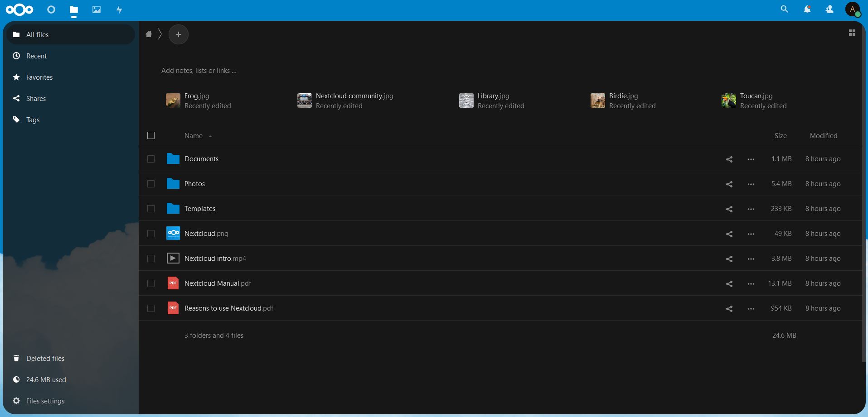The width and height of the screenshot is (868, 417).
Task: Open the Activity lightning icon
Action: click(119, 10)
